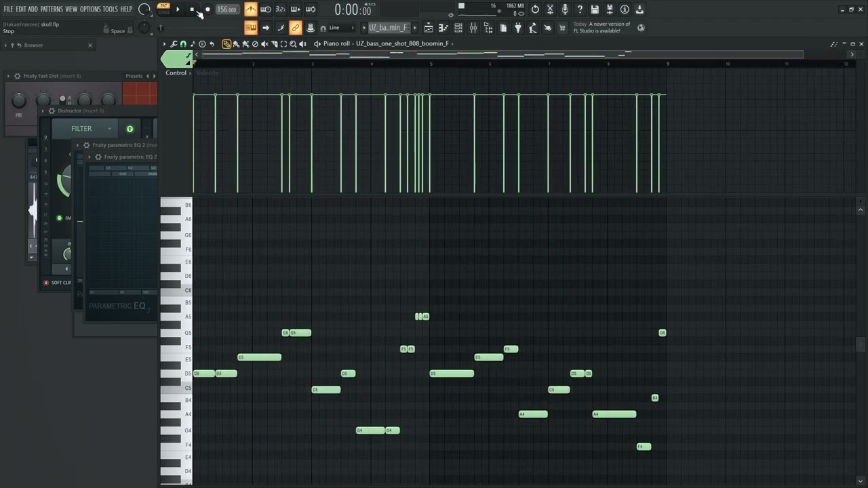
Task: Toggle wait for input before recording
Action: coord(266,9)
